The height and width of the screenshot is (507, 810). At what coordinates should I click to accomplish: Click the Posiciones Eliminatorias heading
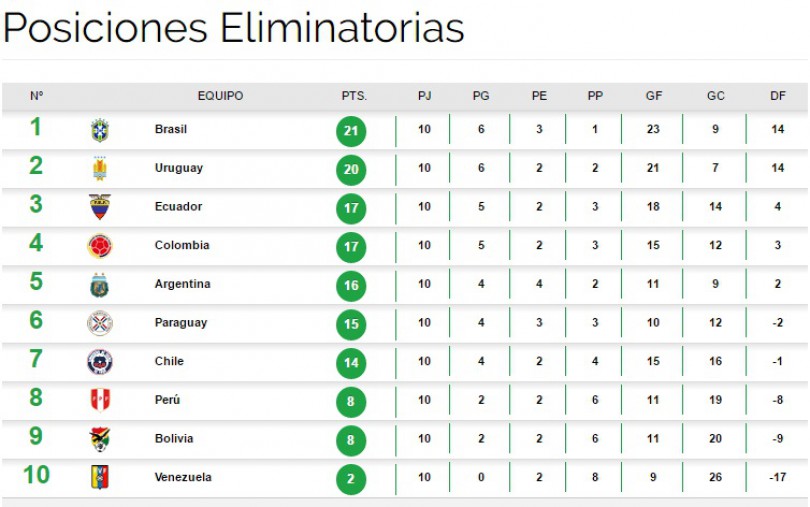click(234, 27)
